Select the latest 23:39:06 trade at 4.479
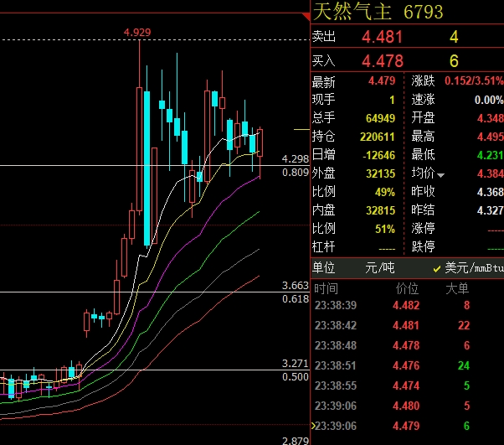The height and width of the screenshot is (445, 504). [407, 426]
